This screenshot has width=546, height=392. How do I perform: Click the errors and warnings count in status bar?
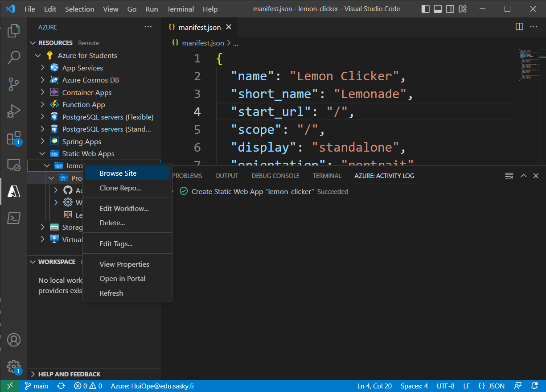pos(88,386)
